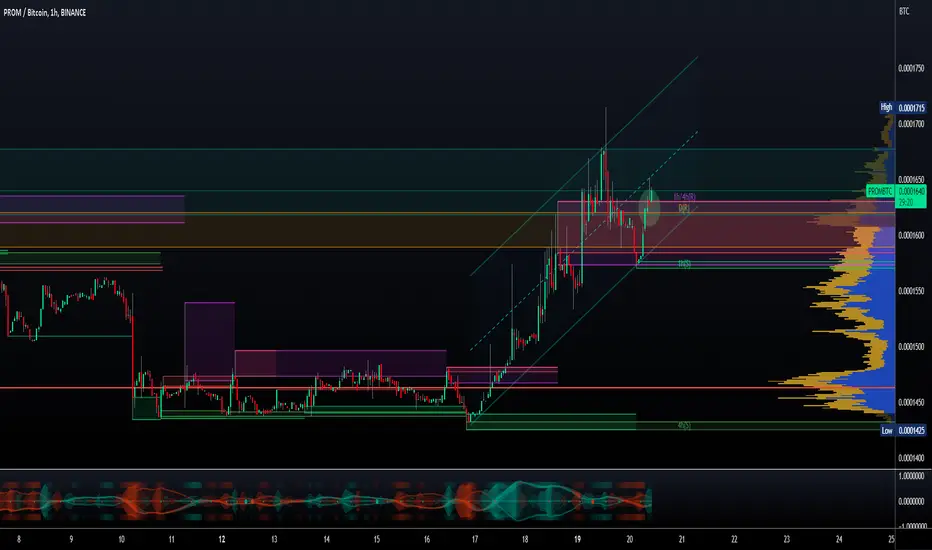Click date 8 on time axis
932x550 pixels.
(x=19, y=540)
